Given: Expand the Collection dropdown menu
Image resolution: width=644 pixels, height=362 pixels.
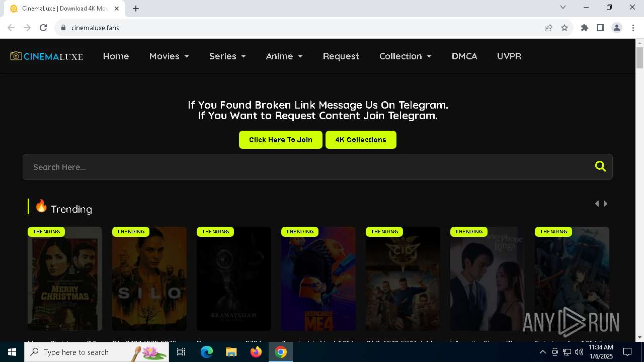Looking at the screenshot, I should [406, 56].
